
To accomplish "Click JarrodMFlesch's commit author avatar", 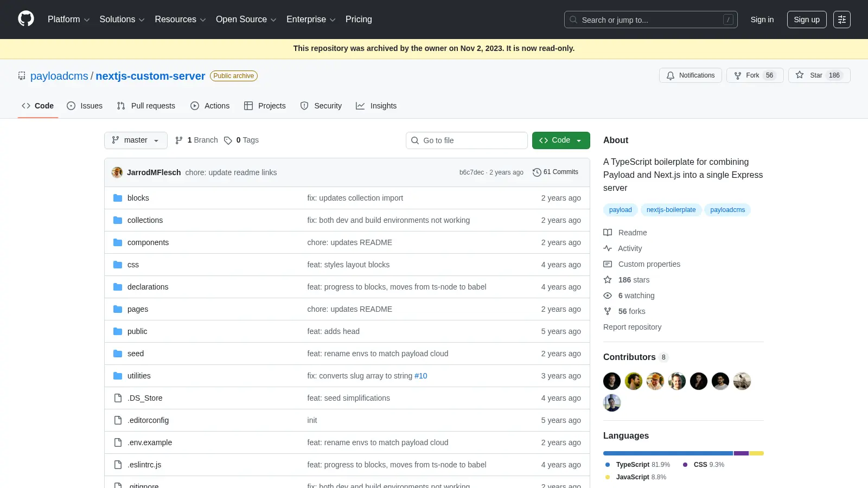I will 117,172.
